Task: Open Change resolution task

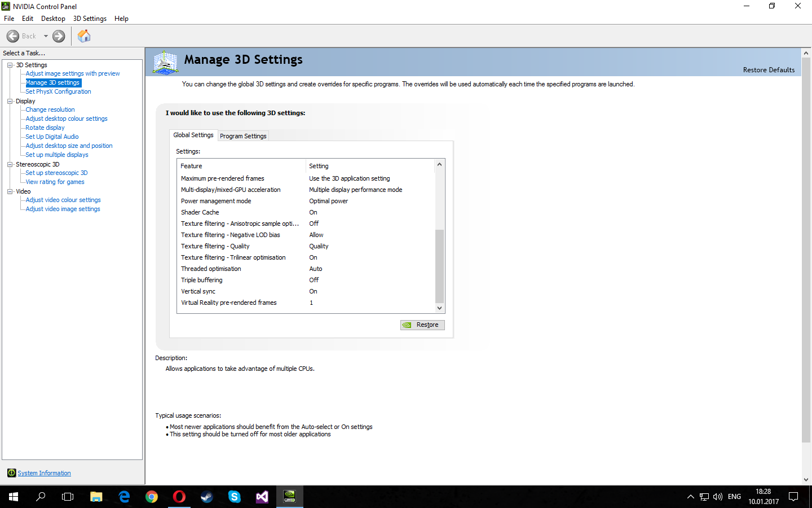Action: coord(50,110)
